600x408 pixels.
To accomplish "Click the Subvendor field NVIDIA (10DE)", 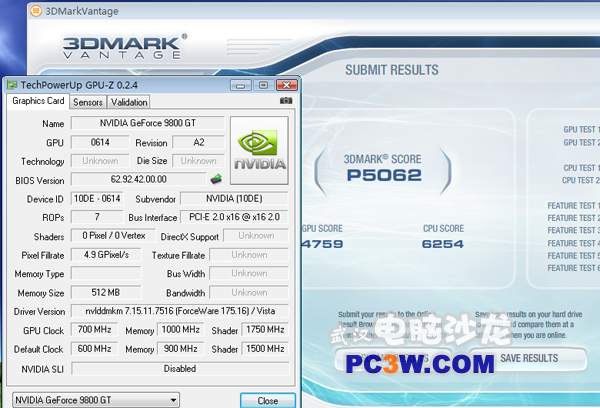I will (234, 198).
